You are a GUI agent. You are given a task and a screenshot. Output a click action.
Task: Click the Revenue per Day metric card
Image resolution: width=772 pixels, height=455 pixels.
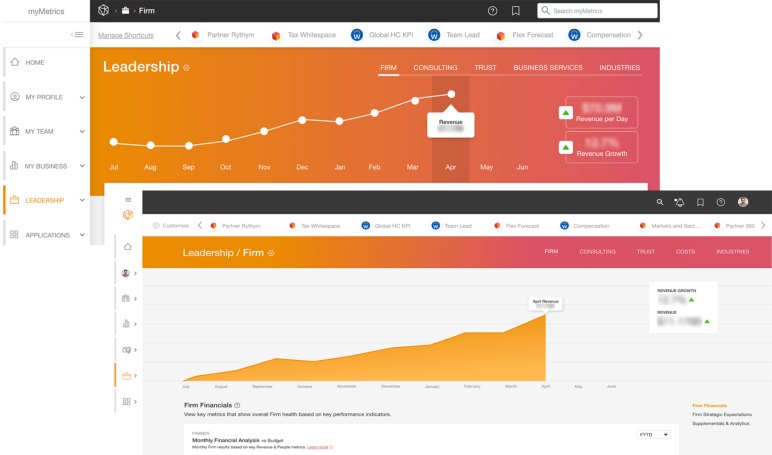point(602,112)
